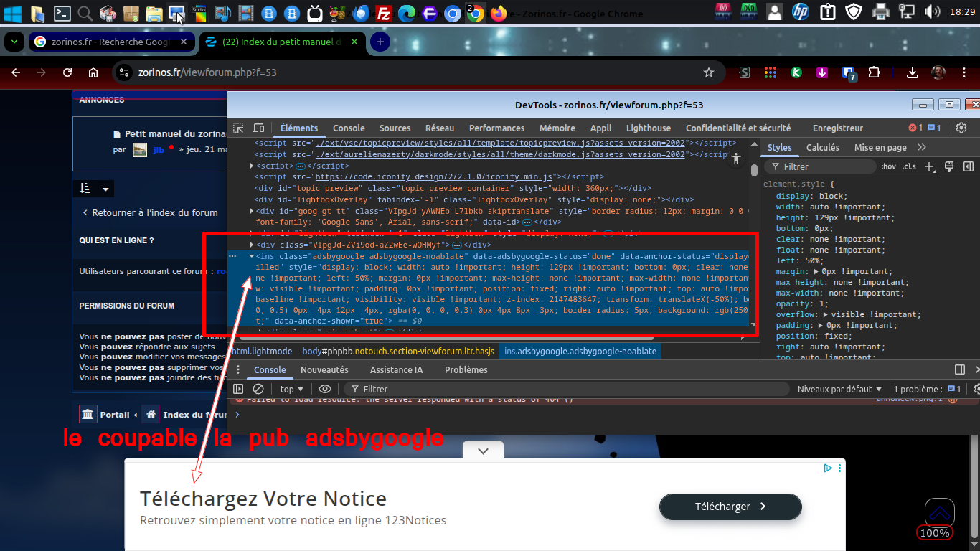The height and width of the screenshot is (551, 980).
Task: Toggle the :hov element state button
Action: (x=888, y=166)
